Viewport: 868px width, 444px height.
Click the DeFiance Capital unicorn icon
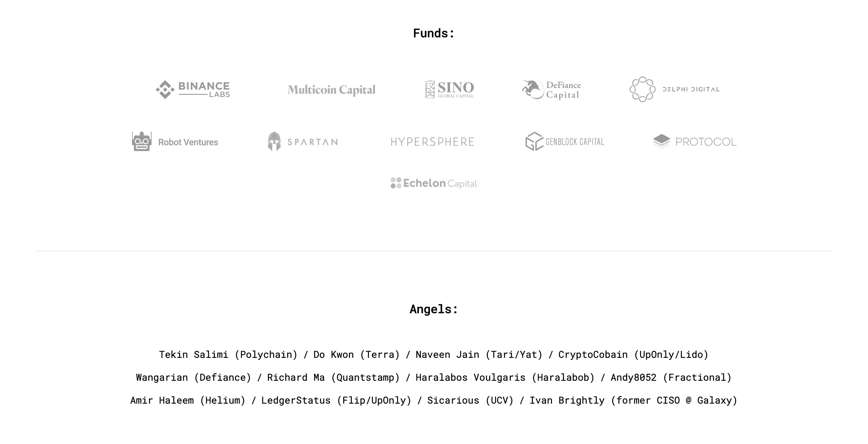pyautogui.click(x=533, y=89)
